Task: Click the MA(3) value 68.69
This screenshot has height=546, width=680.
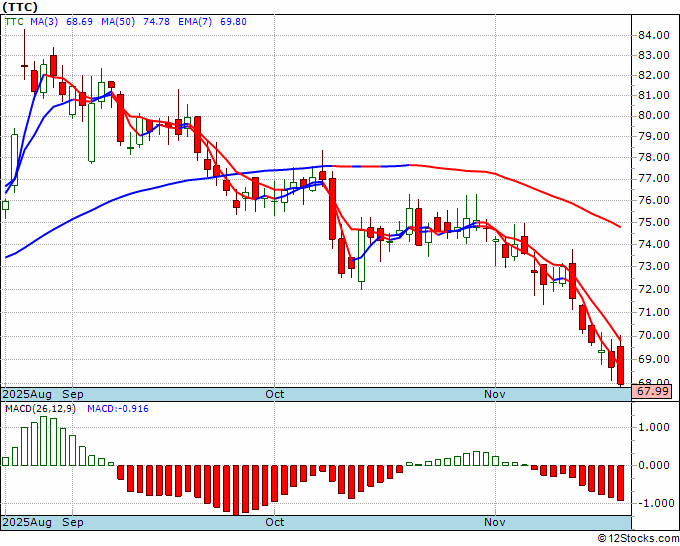Action: tap(79, 22)
